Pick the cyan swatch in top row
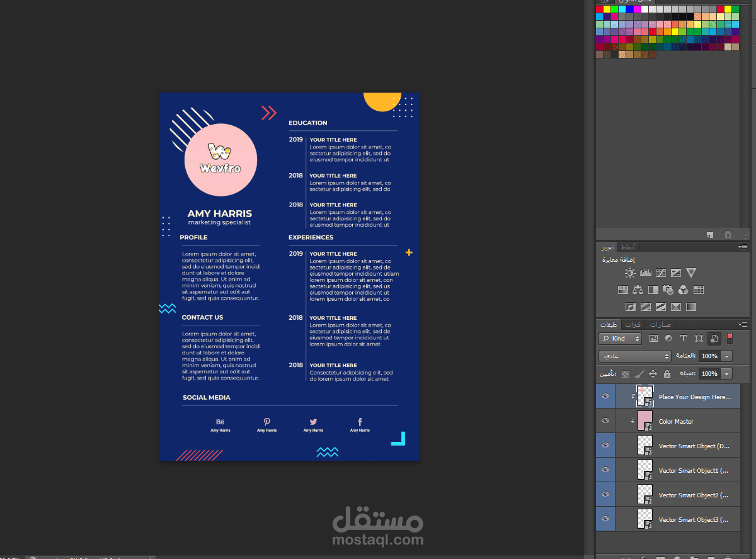Viewport: 756px width, 559px height. tap(622, 9)
